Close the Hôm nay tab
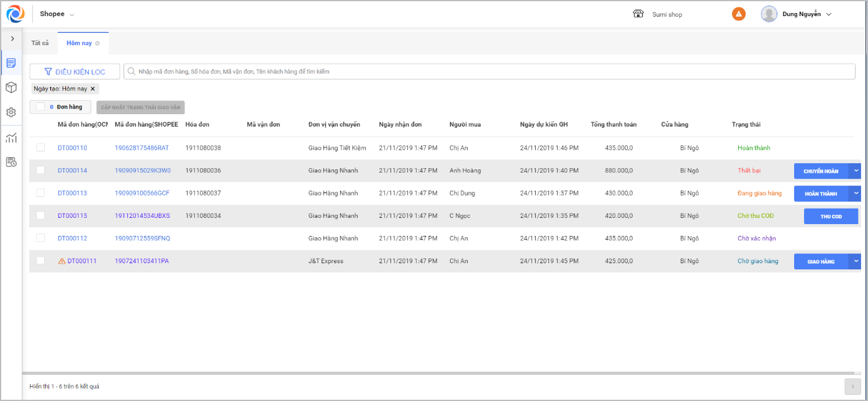Screen dimensions: 868x401 97,43
